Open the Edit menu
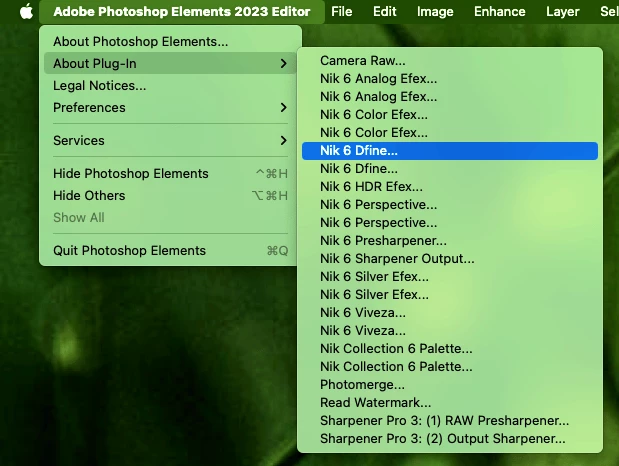Screen dimensions: 619x466 point(385,11)
